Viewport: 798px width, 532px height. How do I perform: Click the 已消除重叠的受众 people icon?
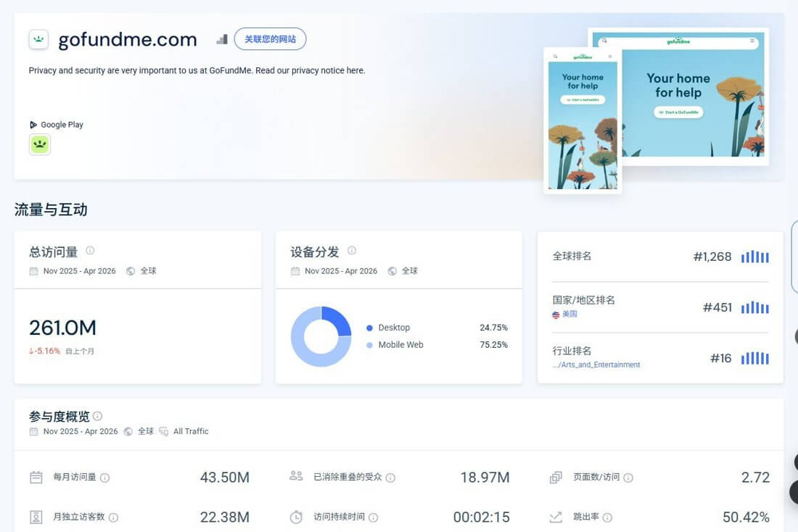coord(296,476)
